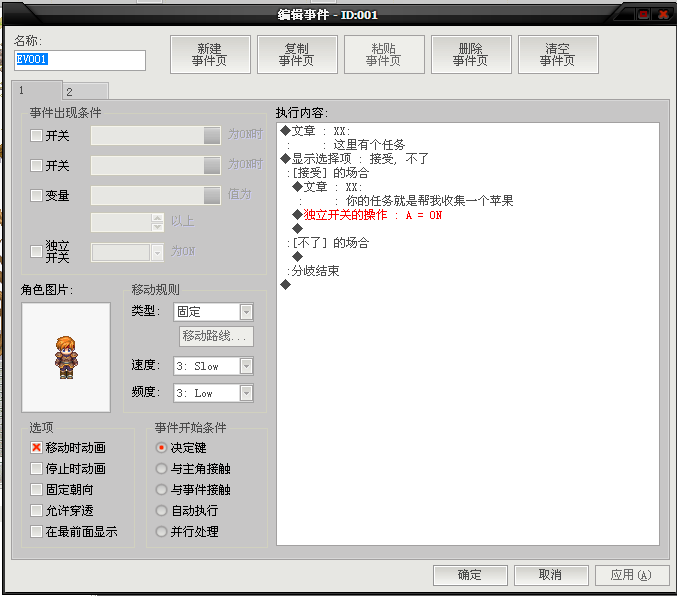Open the first 开关 switch selector

tap(212, 136)
